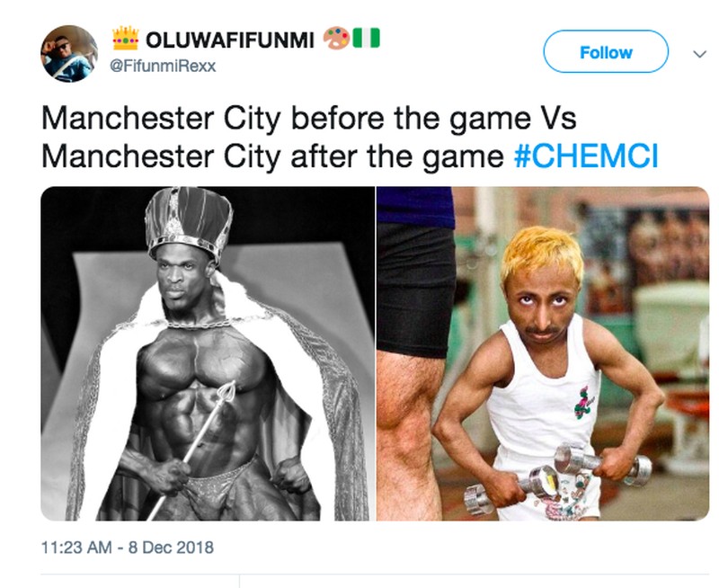Select the Manchester City tweet text
Screen dimensions: 719x588
(350, 138)
